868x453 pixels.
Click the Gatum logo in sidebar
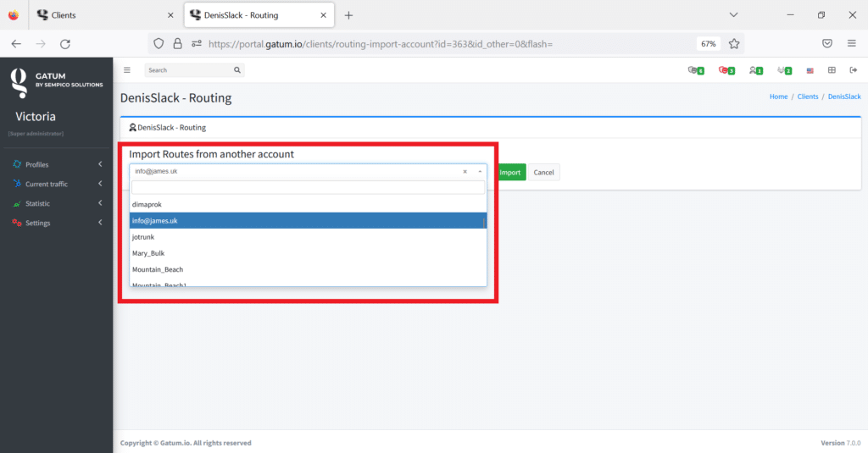57,83
